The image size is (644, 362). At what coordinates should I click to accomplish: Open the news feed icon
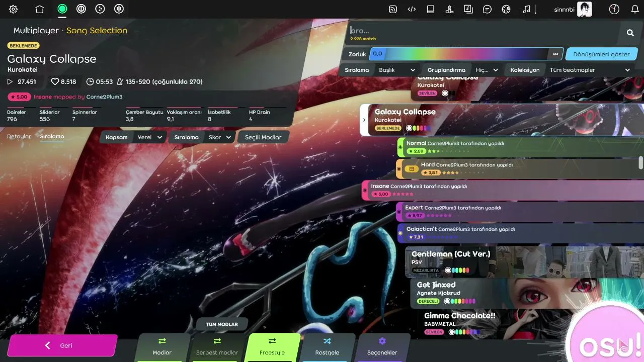point(393,9)
